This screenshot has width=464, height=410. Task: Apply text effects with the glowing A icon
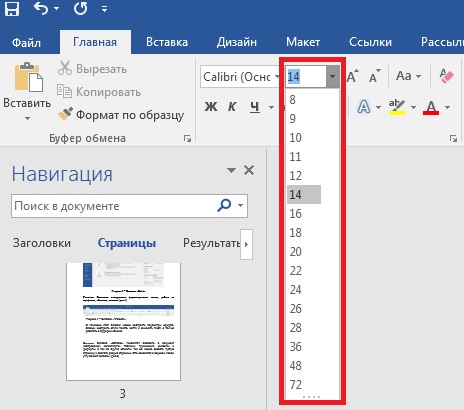[x=364, y=107]
